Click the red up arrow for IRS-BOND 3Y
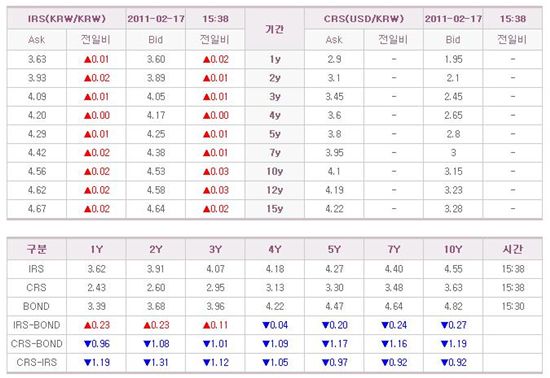The image size is (550, 378). pyautogui.click(x=207, y=325)
